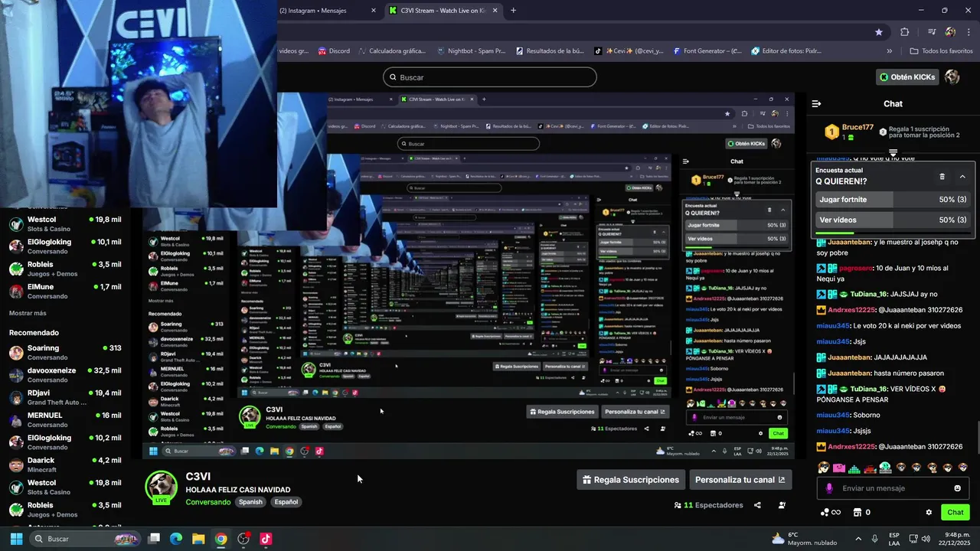Open Google Chrome from the taskbar
980x551 pixels.
[220, 539]
